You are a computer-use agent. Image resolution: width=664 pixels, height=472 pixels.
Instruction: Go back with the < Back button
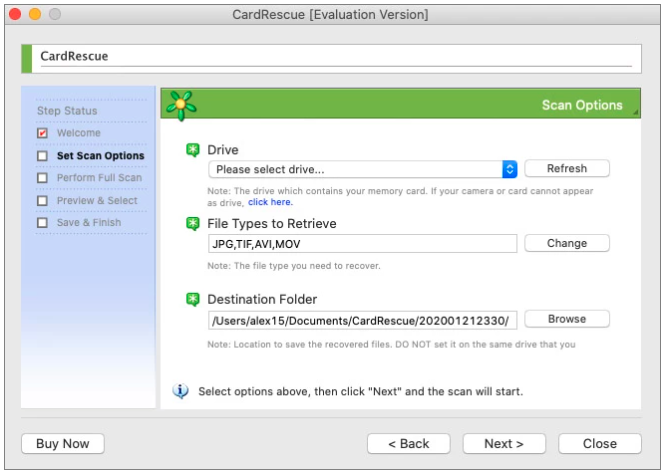[x=409, y=444]
